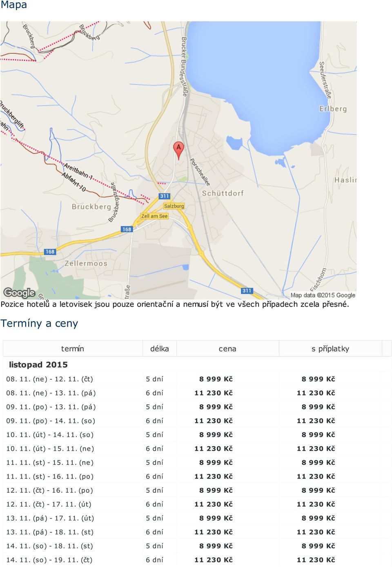The image size is (392, 567).
Task: Click 5 dní length for 10.11–14.11 term
Action: pyautogui.click(x=154, y=435)
